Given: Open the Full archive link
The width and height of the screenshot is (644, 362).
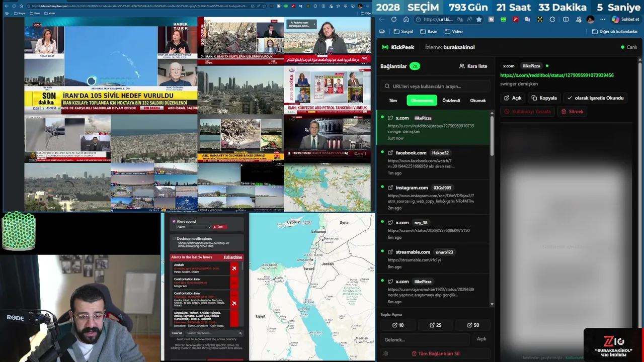Looking at the screenshot, I should click(233, 257).
